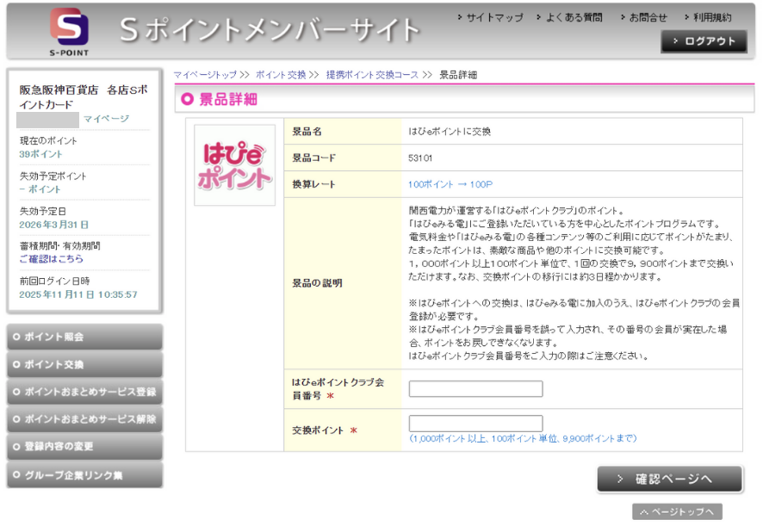The height and width of the screenshot is (532, 763).
Task: Focus the はぴeポイントクラブ会員番号 input field
Action: coord(475,389)
